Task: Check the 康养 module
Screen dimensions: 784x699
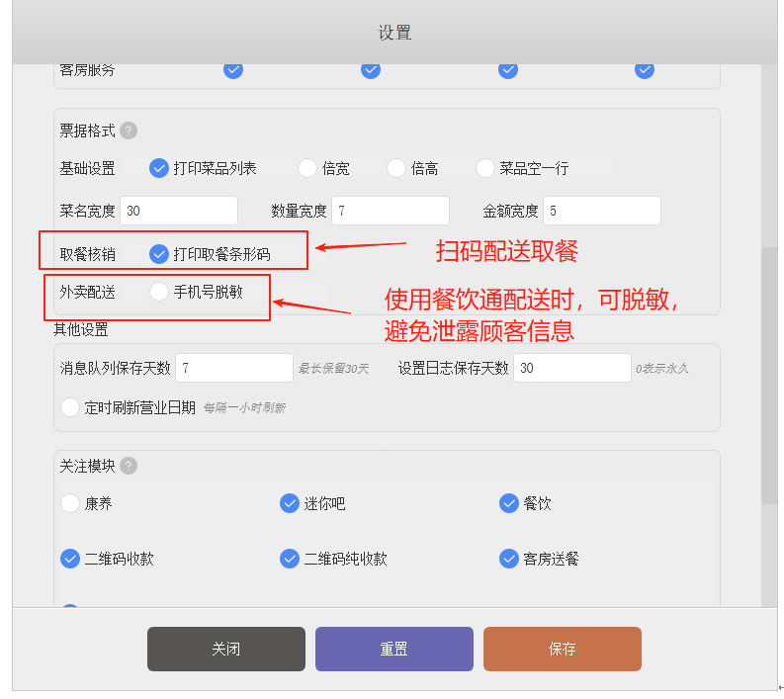Action: click(x=70, y=503)
